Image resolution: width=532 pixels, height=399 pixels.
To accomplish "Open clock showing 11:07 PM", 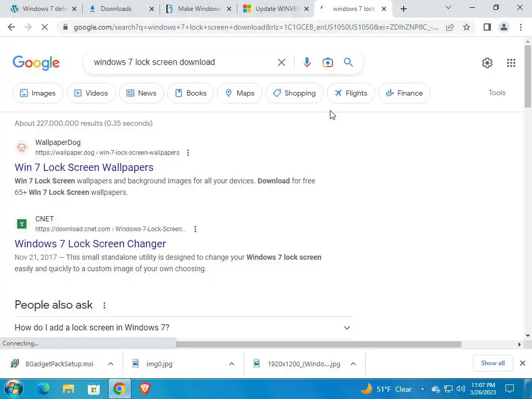I will click(x=483, y=389).
